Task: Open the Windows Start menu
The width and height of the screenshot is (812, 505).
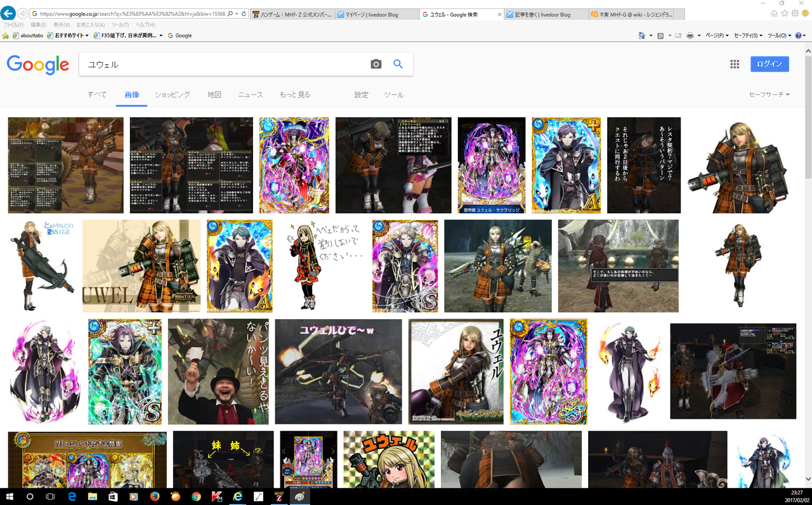Action: (10, 496)
